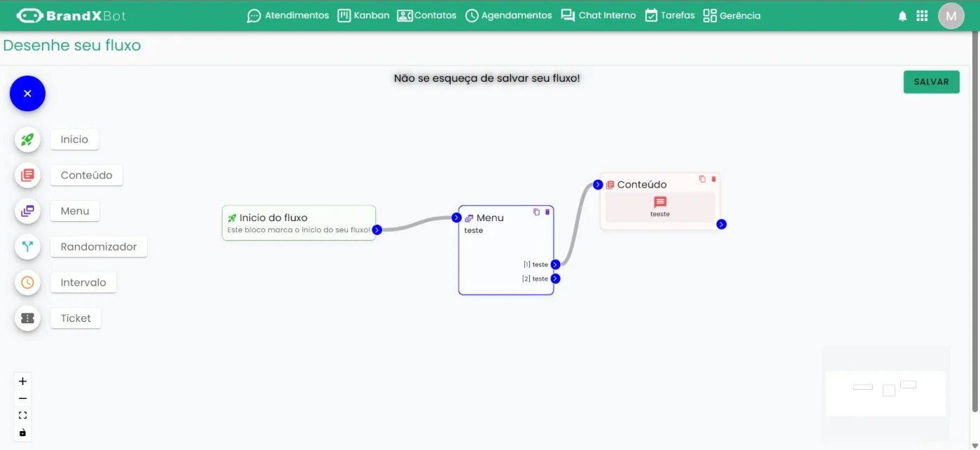Click the output handle of option [1] teste

[555, 265]
